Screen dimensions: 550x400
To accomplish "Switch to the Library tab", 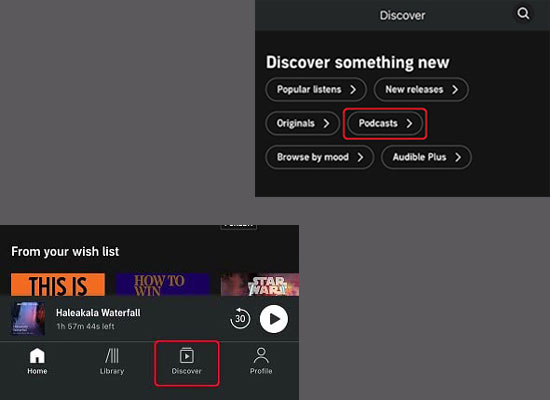I will click(x=112, y=361).
